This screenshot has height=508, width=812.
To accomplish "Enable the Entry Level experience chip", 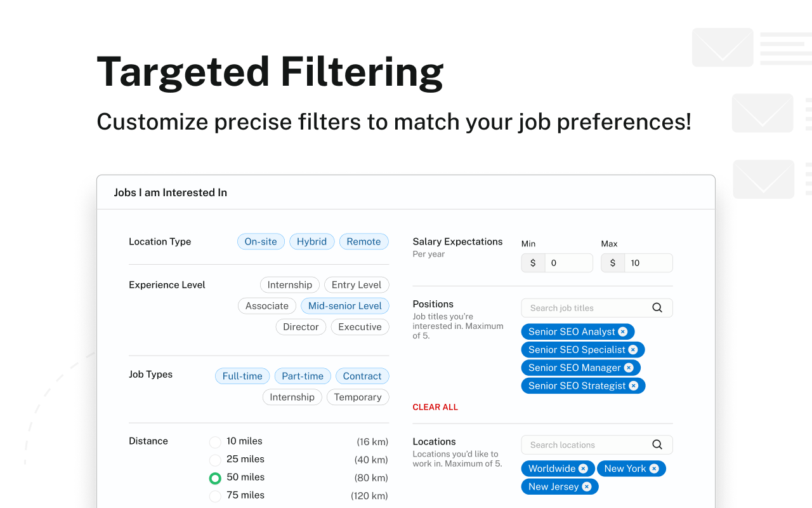I will click(x=357, y=284).
